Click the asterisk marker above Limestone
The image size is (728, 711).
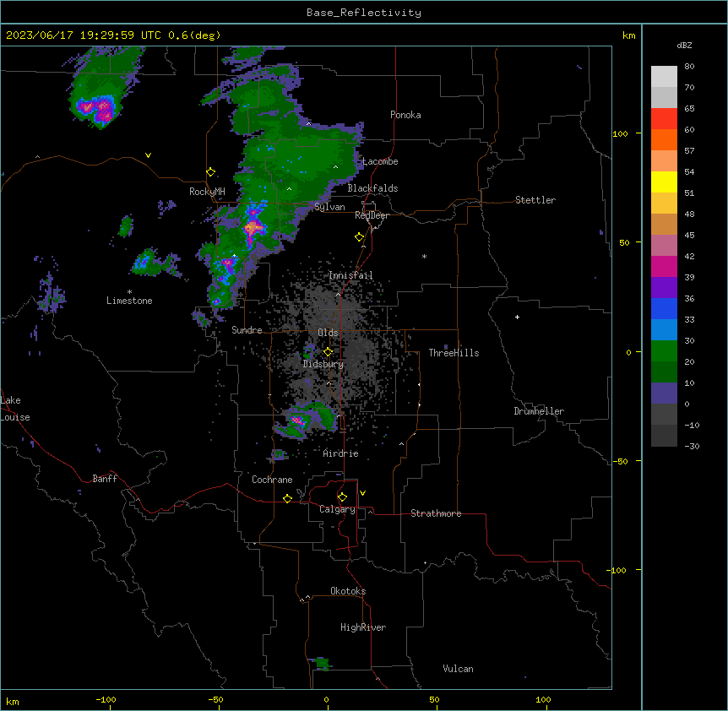(129, 292)
